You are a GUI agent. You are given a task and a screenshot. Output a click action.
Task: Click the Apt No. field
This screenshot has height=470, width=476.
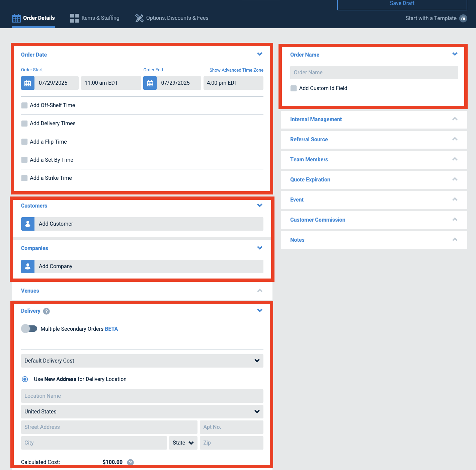232,427
